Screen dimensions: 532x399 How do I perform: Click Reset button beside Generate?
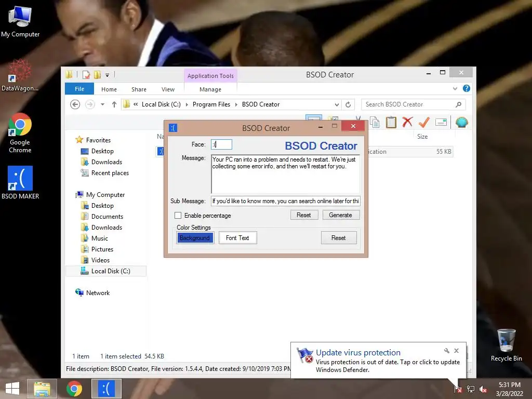[303, 215]
